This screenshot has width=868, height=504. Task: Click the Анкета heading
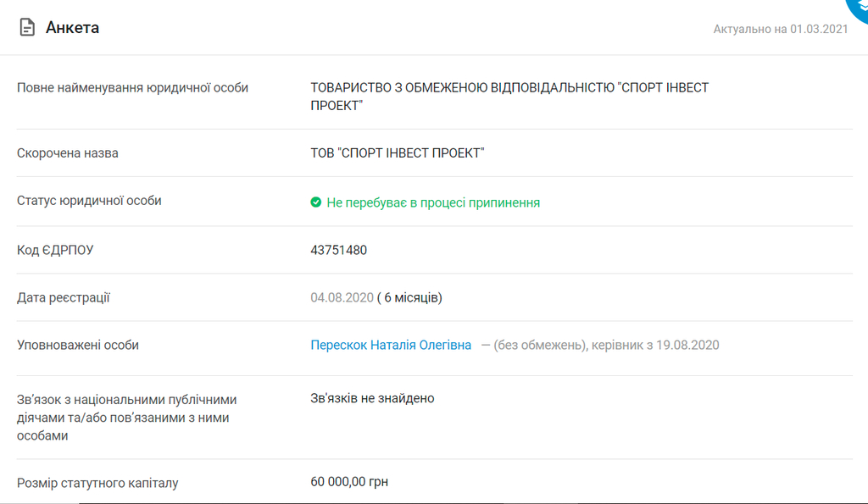73,28
